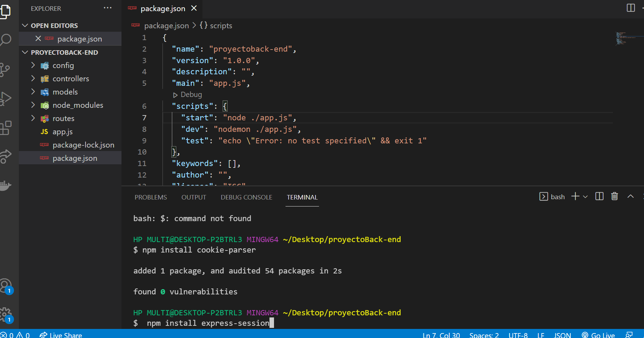Close package.json in Open Editors list
Screen dimensions: 644x338
(38, 39)
